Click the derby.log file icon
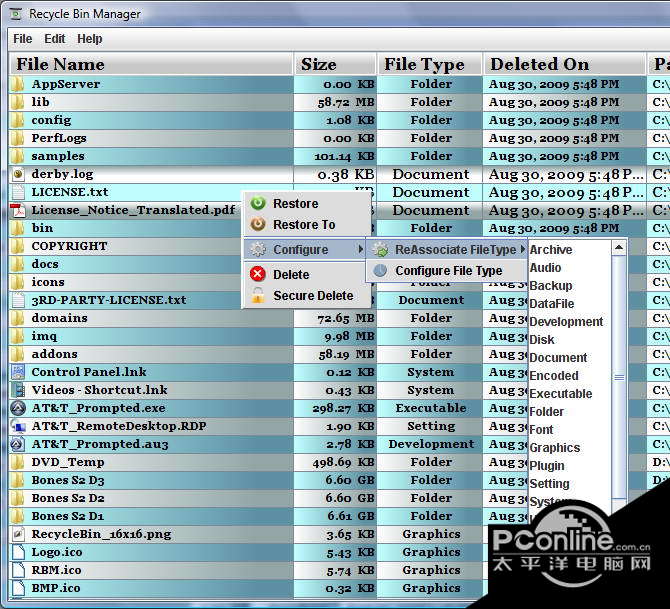The width and height of the screenshot is (670, 609). (x=18, y=174)
